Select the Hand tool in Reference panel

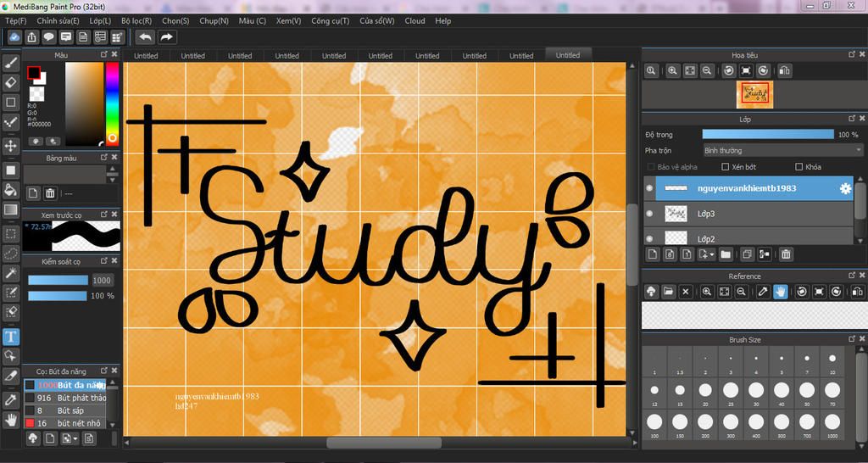click(781, 292)
